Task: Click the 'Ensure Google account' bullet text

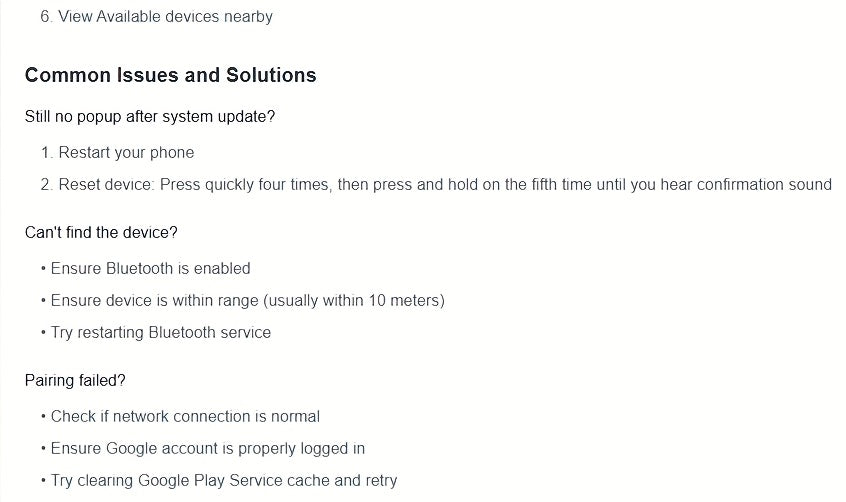Action: coord(130,449)
